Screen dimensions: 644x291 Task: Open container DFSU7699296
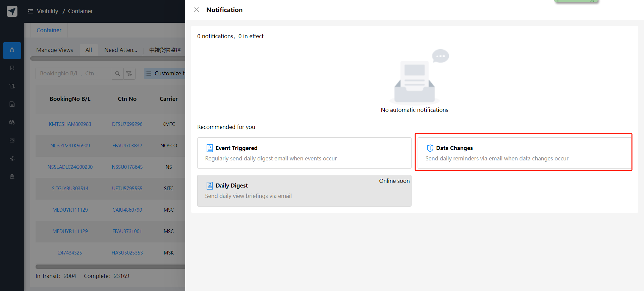[x=127, y=124]
